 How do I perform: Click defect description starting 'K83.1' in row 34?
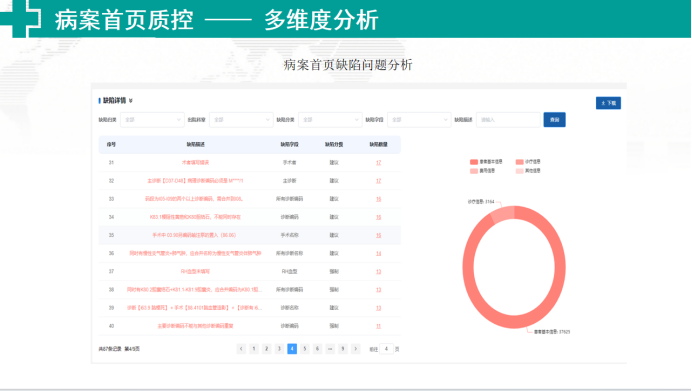(195, 217)
